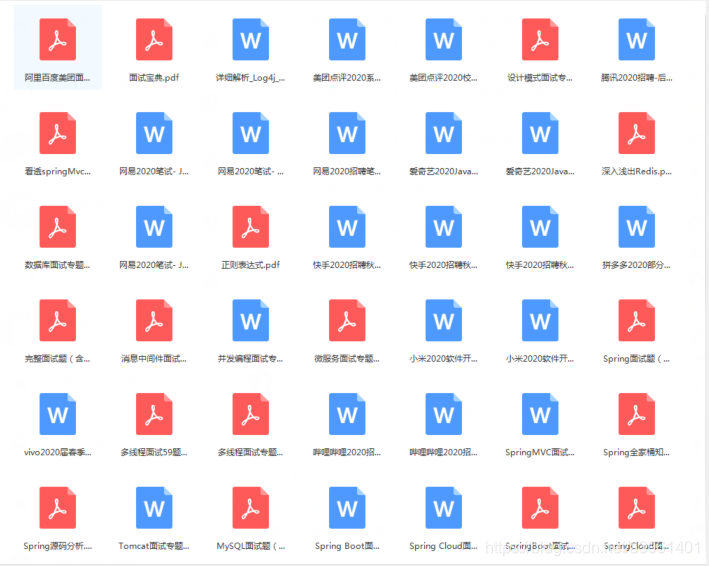Click the Spring源码分析... PDF icon

pyautogui.click(x=57, y=508)
